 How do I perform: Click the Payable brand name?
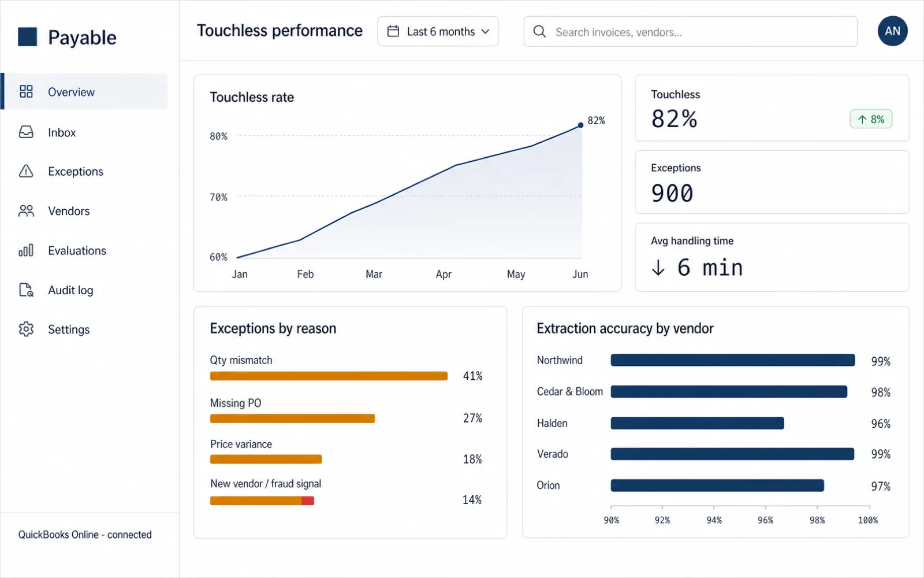[x=82, y=38]
